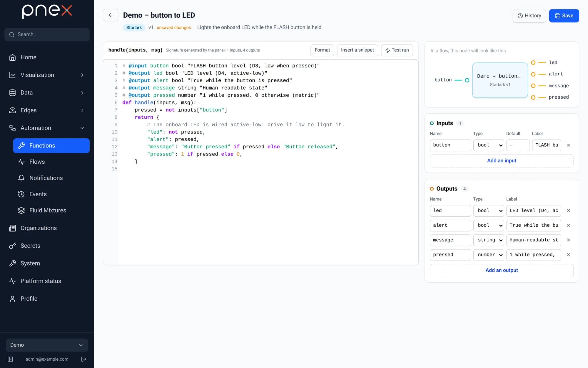Open the Events page
The image size is (588, 368).
point(51,194)
